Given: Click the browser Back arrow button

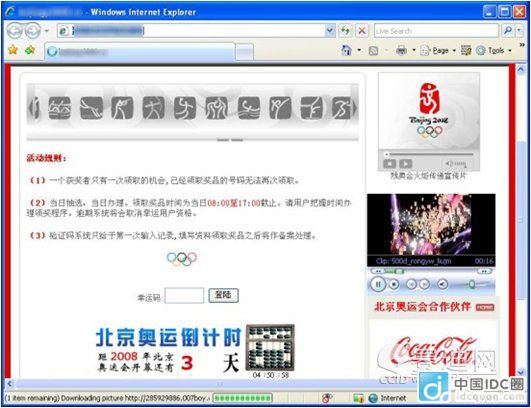Looking at the screenshot, I should 15,31.
